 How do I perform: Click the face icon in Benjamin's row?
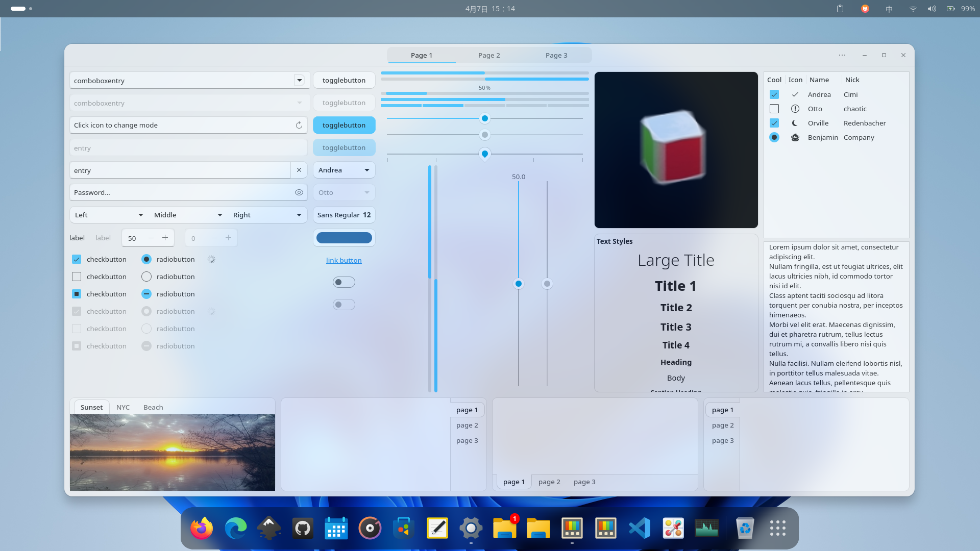click(x=795, y=137)
